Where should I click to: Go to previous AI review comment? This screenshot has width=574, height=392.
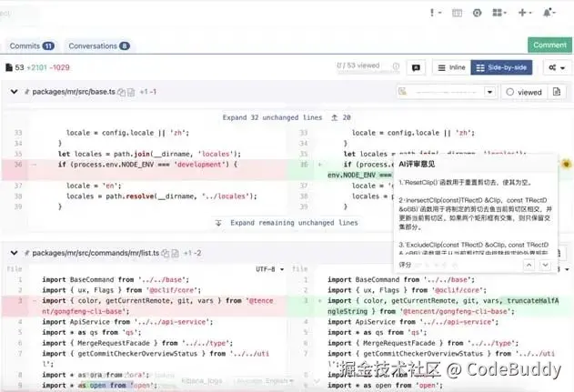pos(529,265)
